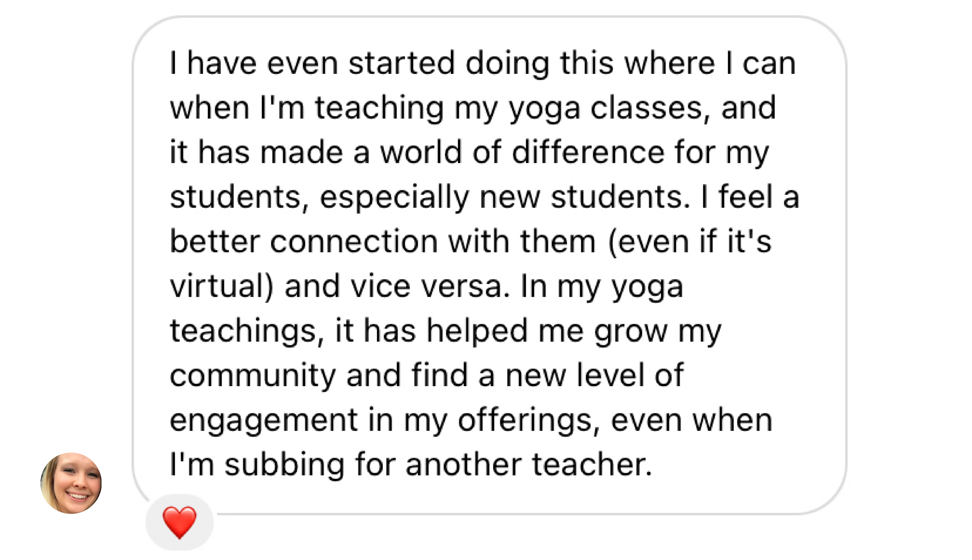
Task: Open the sender's smiling profile photo
Action: [x=71, y=483]
